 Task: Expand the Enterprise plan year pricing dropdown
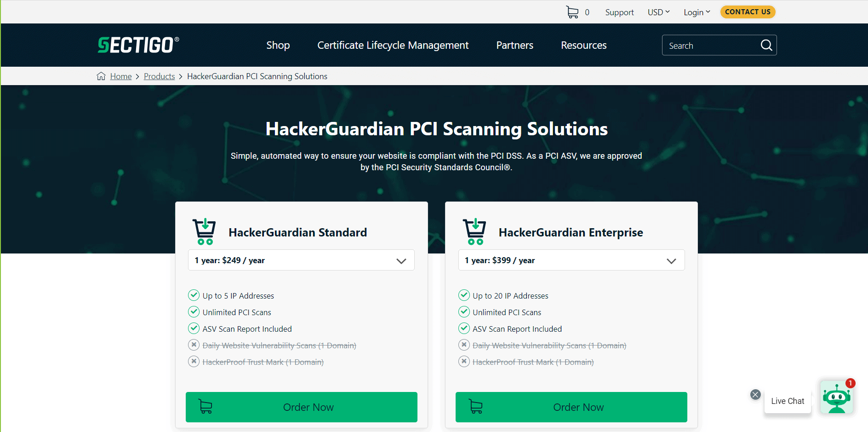coord(671,260)
